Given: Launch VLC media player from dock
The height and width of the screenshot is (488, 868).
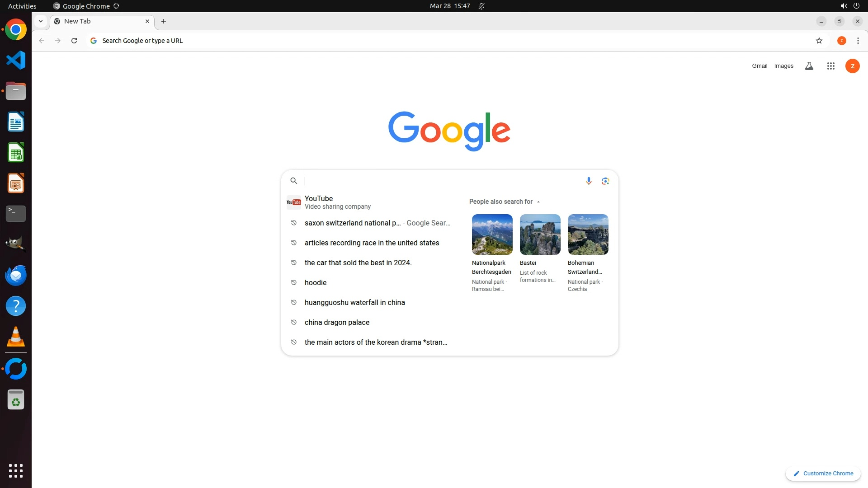Looking at the screenshot, I should click(x=16, y=337).
